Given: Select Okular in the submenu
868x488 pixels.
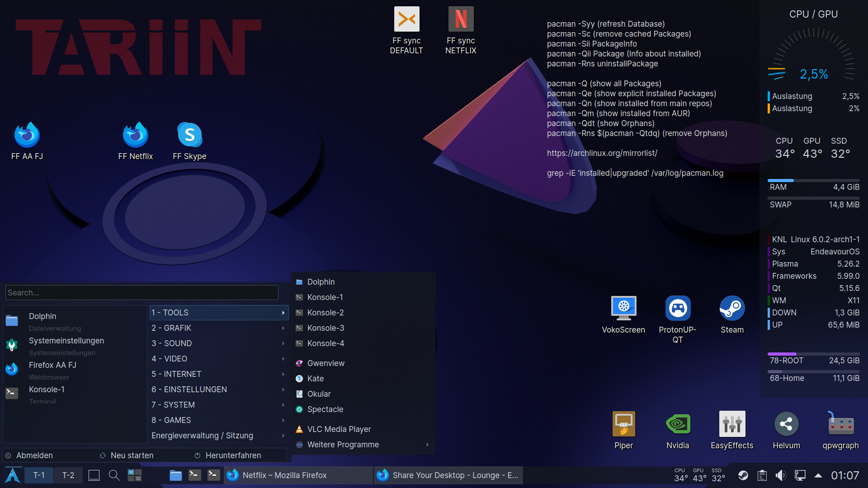Looking at the screenshot, I should click(x=363, y=394).
